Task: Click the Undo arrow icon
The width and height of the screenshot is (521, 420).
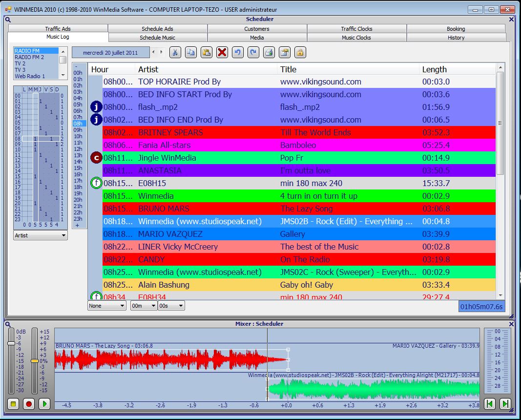Action: pyautogui.click(x=238, y=52)
